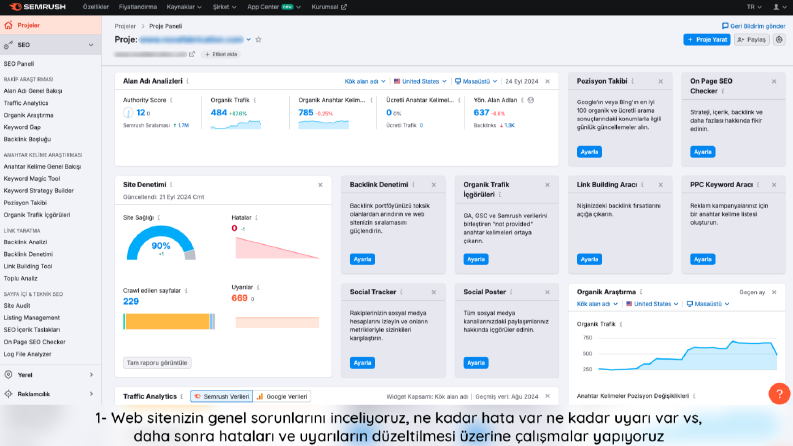Click Tam raporu görüntüle button
Viewport: 793px width, 446px height.
pyautogui.click(x=157, y=363)
